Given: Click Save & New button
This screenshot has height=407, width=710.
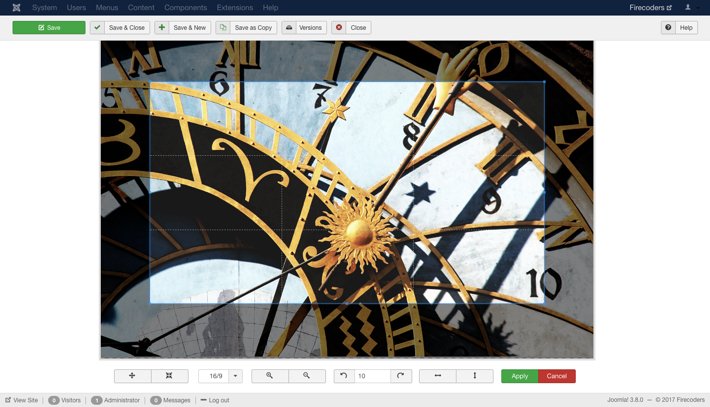Looking at the screenshot, I should click(183, 28).
